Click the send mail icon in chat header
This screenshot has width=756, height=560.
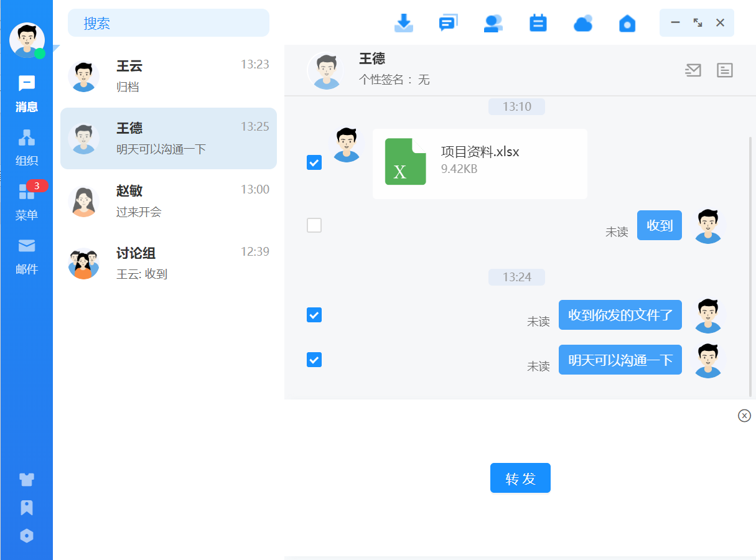[x=693, y=70]
